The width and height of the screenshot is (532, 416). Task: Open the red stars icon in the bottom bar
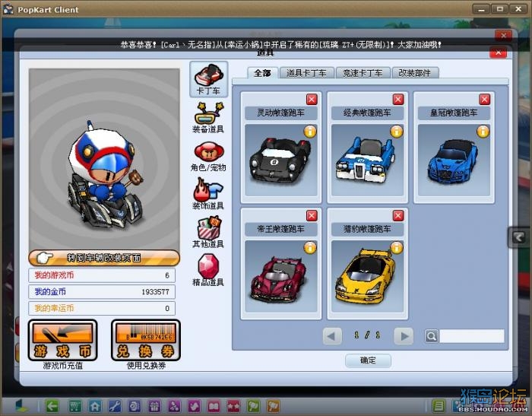click(x=233, y=406)
